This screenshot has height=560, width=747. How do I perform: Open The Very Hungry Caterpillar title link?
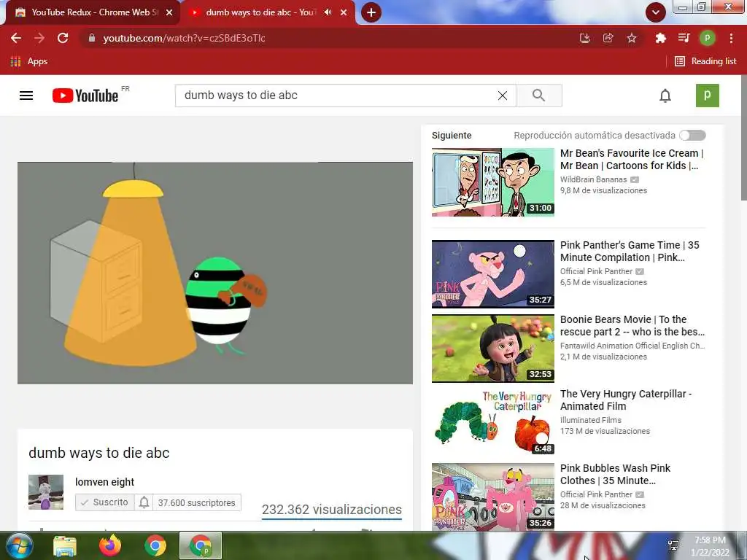[x=625, y=400]
